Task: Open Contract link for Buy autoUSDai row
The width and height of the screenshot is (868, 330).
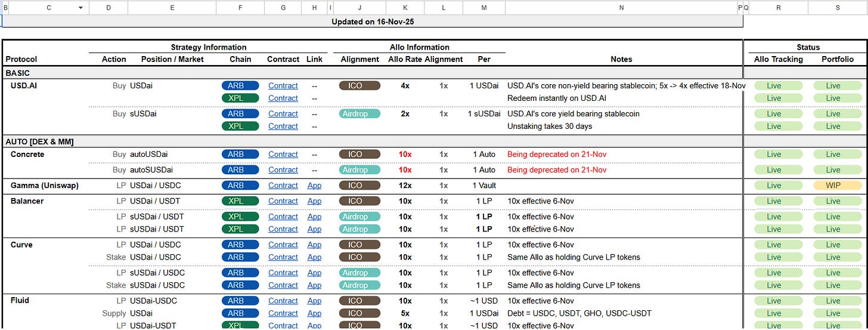Action: 283,154
